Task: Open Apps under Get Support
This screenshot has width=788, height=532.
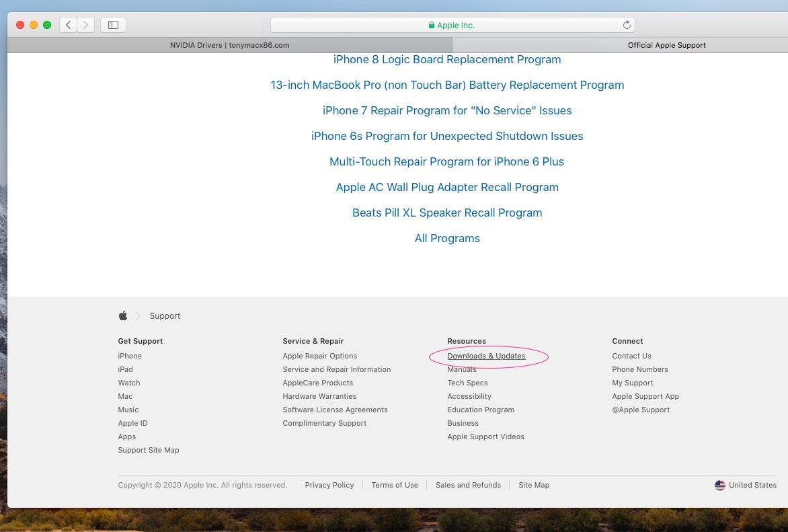Action: coord(126,437)
